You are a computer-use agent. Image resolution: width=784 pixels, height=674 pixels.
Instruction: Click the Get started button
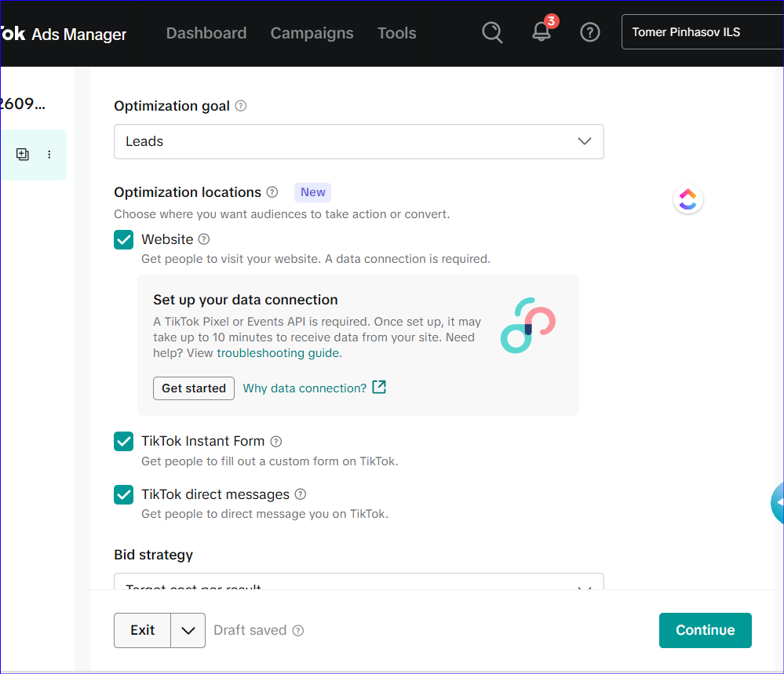pyautogui.click(x=194, y=388)
